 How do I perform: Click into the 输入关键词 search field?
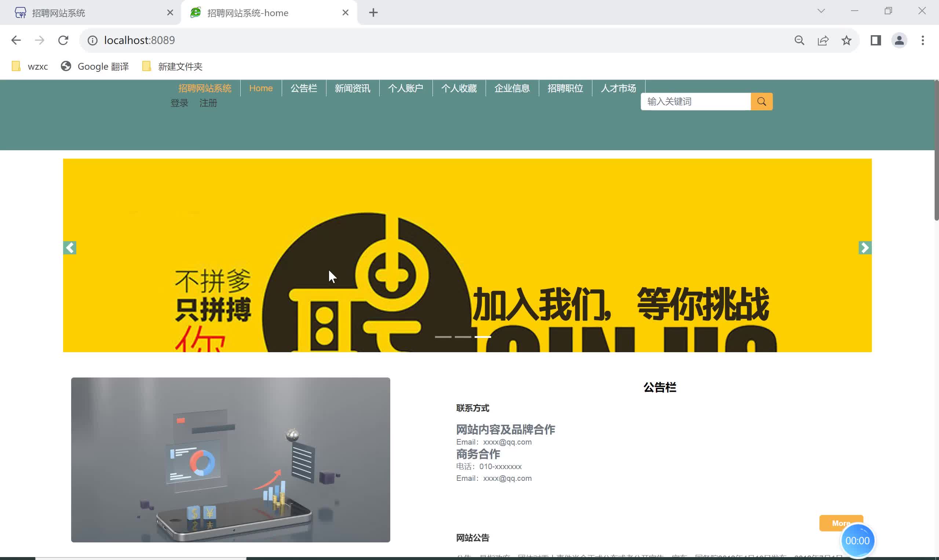click(x=695, y=101)
